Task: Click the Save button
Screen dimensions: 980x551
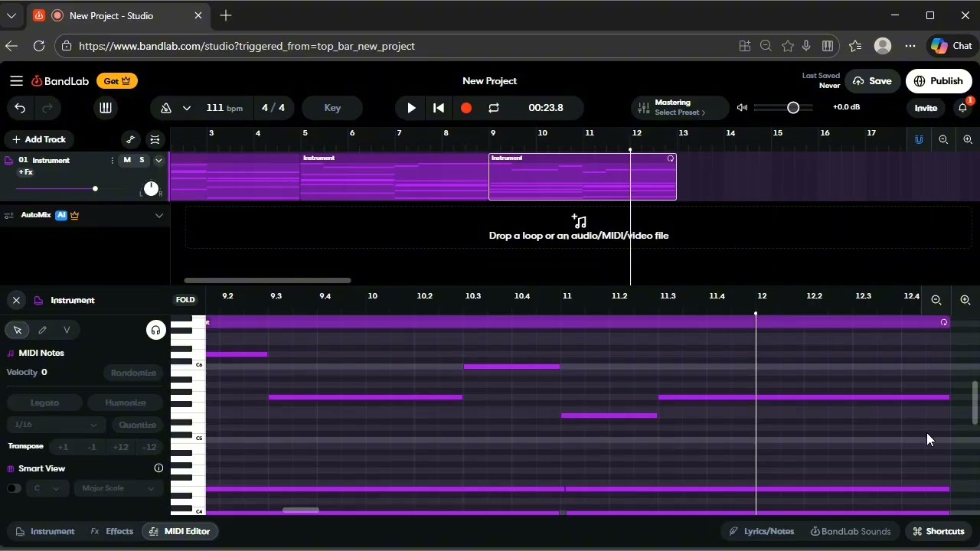Action: tap(872, 81)
